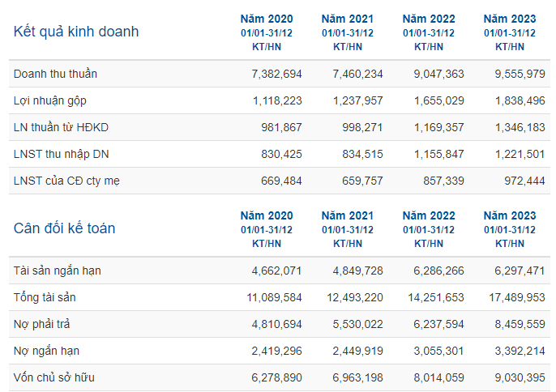Click the value 3,392,214
556x392 pixels.
click(x=520, y=352)
